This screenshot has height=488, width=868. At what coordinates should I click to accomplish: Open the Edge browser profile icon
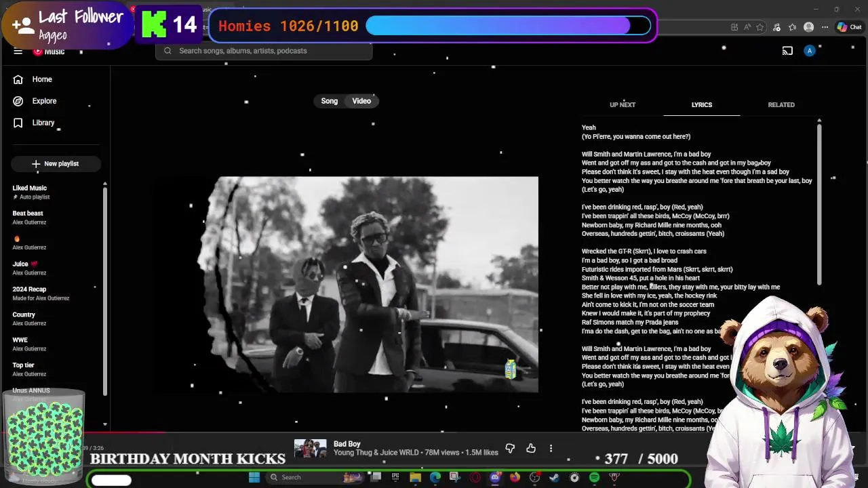click(x=808, y=27)
